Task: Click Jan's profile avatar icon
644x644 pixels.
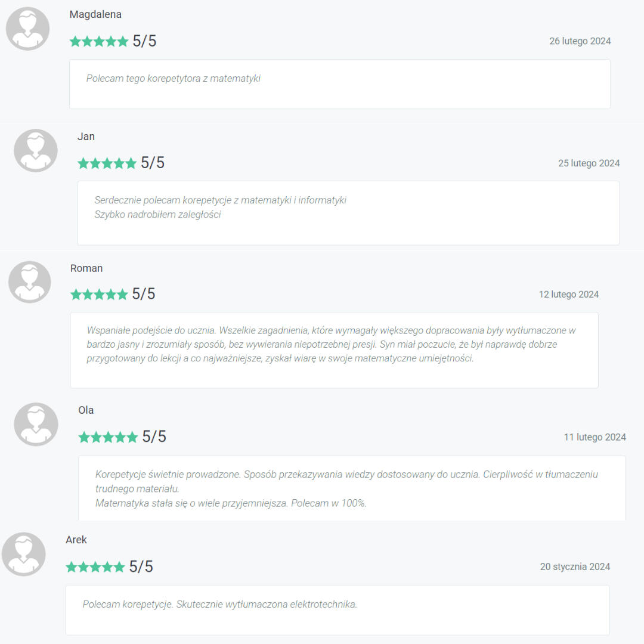Action: coord(36,150)
